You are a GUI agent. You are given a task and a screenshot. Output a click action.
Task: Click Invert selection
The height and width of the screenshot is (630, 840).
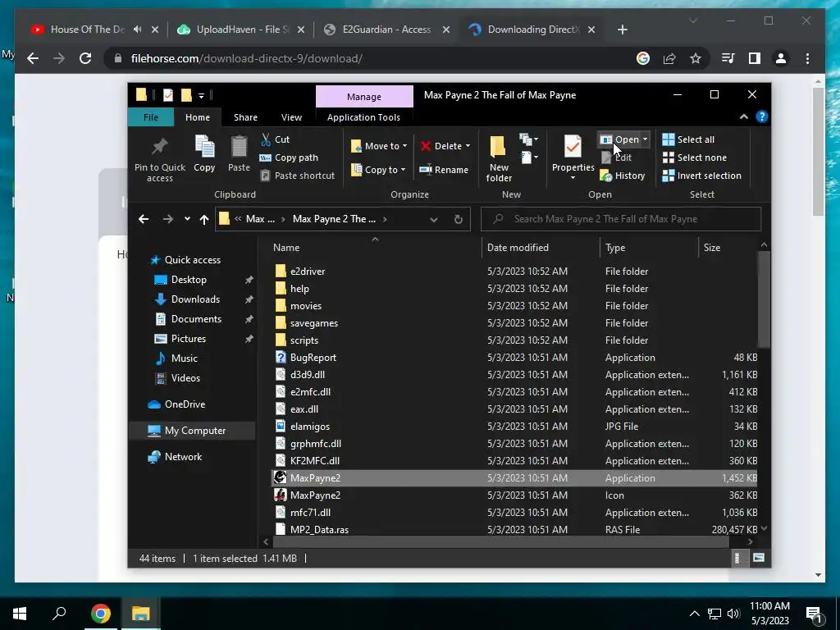[x=702, y=176]
